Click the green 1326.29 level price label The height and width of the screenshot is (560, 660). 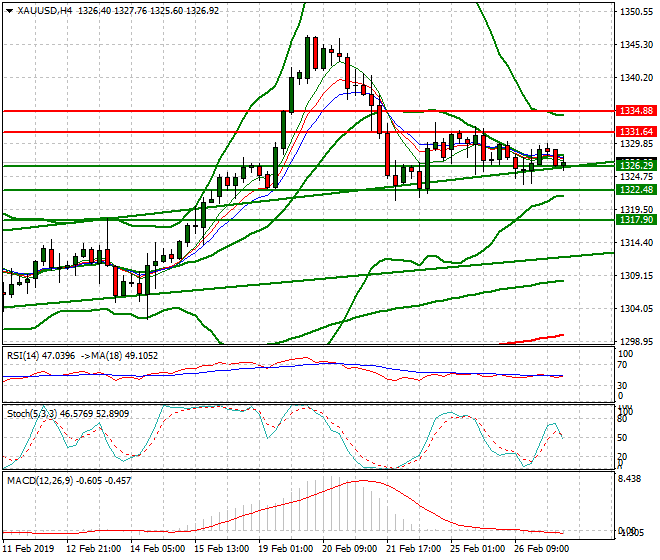[x=636, y=165]
